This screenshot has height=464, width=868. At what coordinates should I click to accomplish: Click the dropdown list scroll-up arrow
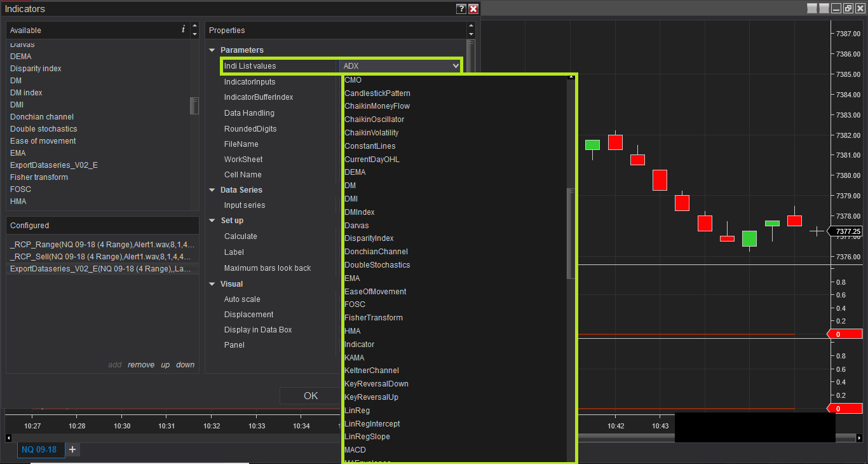[571, 77]
